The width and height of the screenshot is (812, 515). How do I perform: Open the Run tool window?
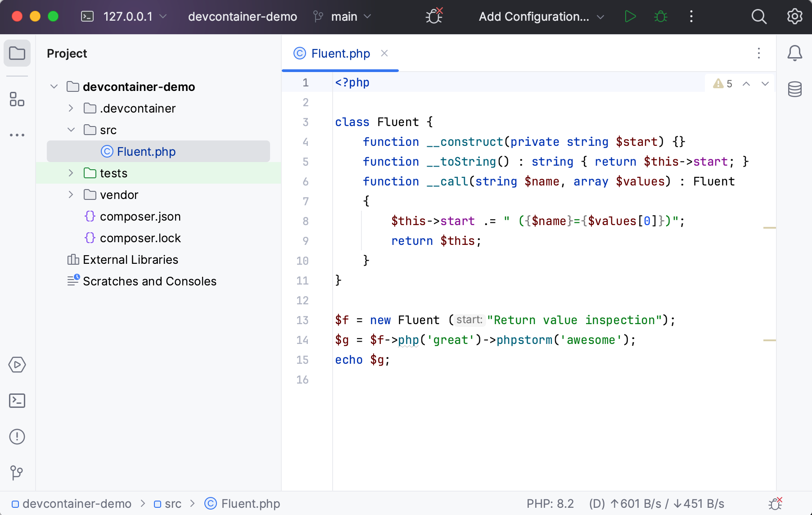pyautogui.click(x=17, y=365)
